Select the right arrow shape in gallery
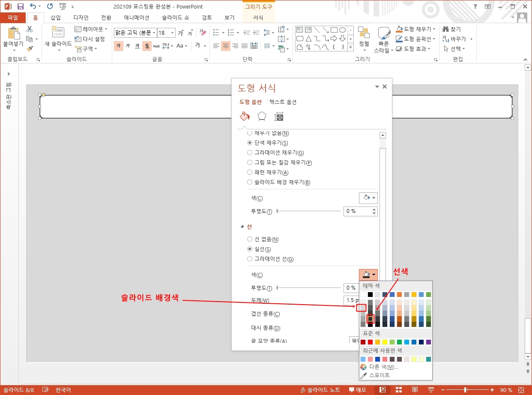Image resolution: width=532 pixels, height=395 pixels. click(334, 39)
